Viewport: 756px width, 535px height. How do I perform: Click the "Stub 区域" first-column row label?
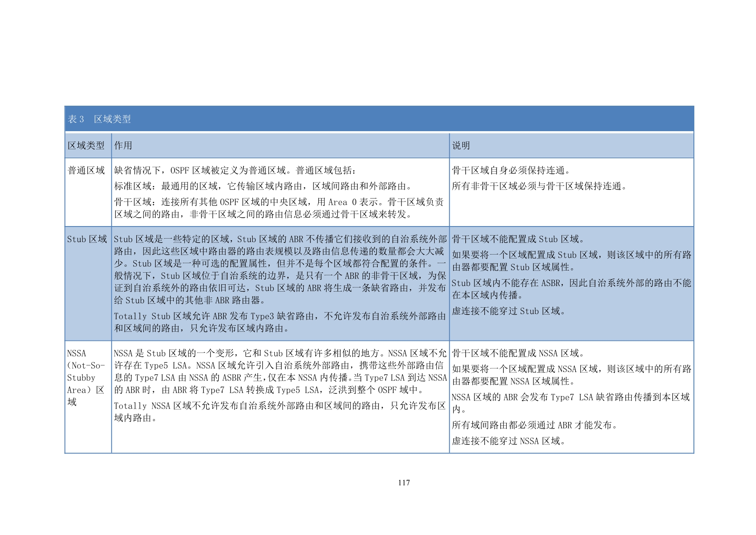[87, 239]
